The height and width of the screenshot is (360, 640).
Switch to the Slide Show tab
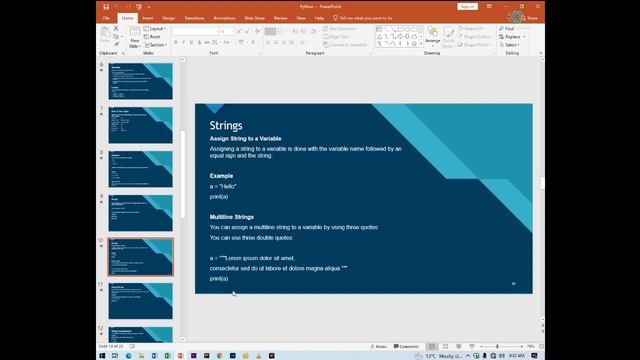point(255,18)
